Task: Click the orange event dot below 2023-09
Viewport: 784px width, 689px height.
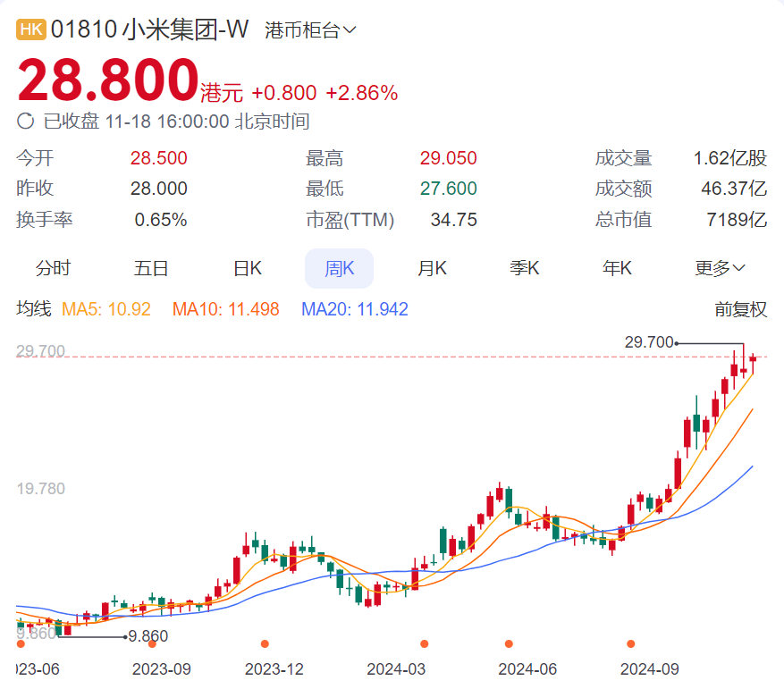Action: click(152, 644)
